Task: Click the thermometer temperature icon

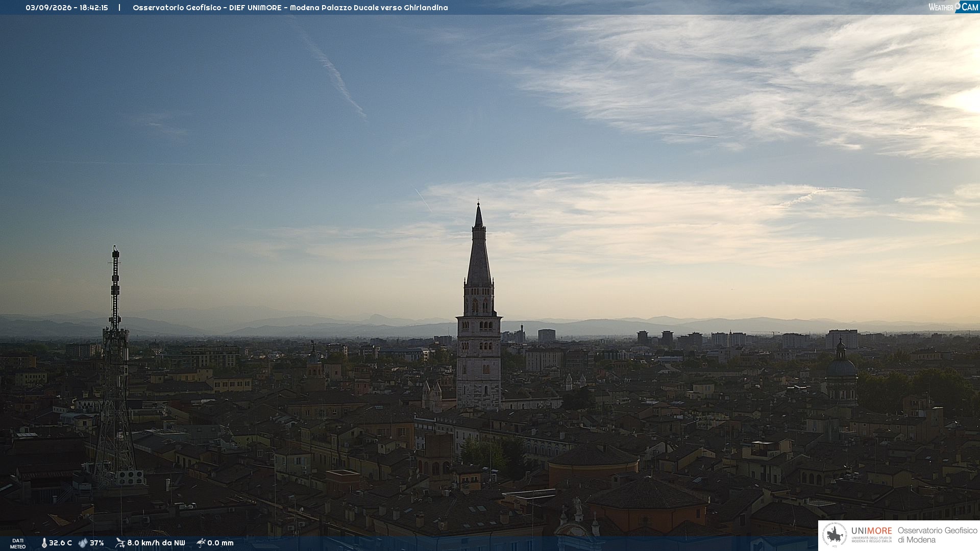Action: coord(44,543)
